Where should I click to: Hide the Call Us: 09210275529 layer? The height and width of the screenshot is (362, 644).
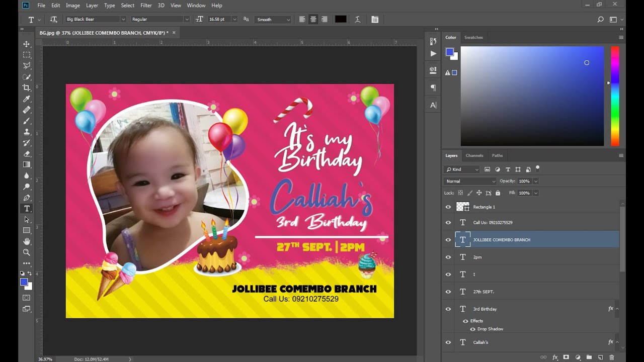tap(448, 223)
